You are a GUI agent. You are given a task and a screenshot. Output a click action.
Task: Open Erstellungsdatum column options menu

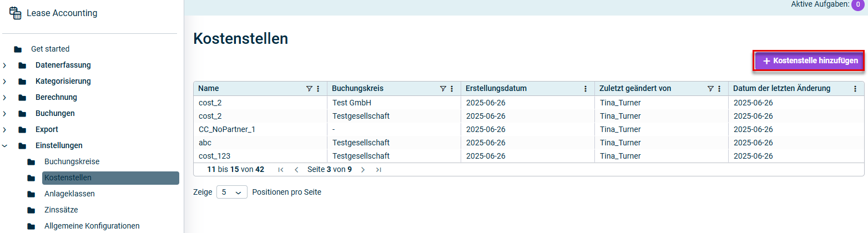[x=586, y=89]
